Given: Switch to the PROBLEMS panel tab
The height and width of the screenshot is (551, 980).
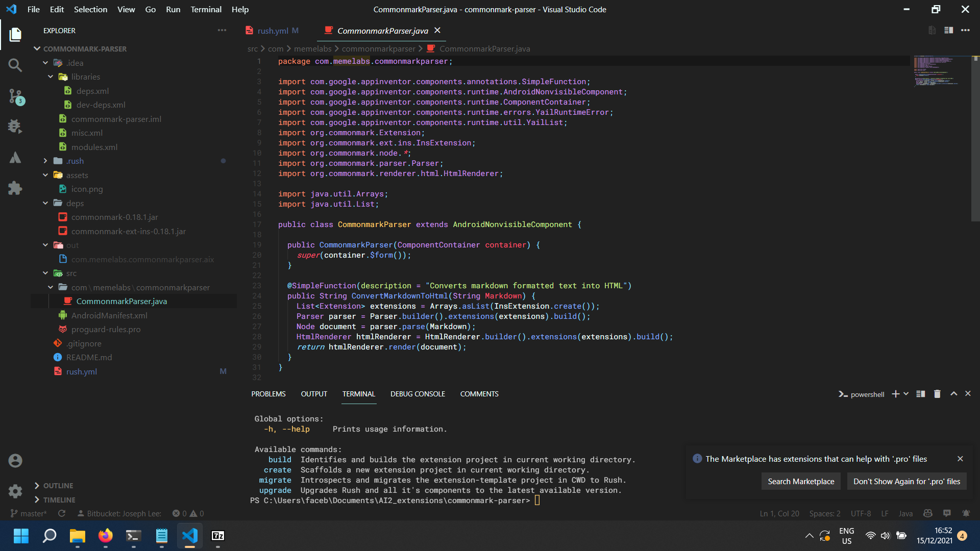Looking at the screenshot, I should (x=268, y=394).
